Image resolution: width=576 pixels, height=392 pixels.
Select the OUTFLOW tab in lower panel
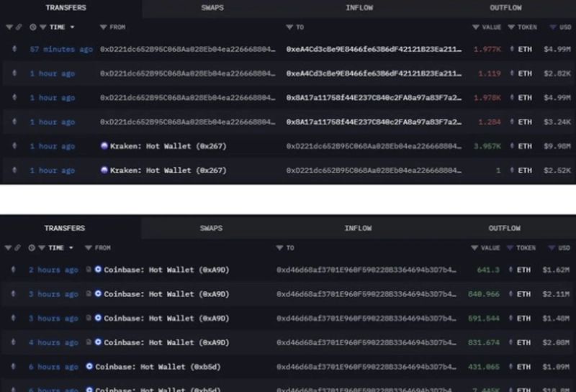point(504,228)
